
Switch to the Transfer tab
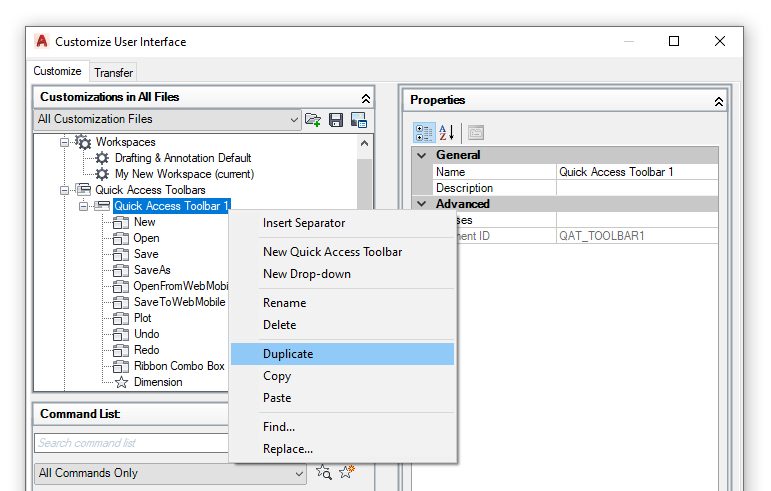[113, 72]
